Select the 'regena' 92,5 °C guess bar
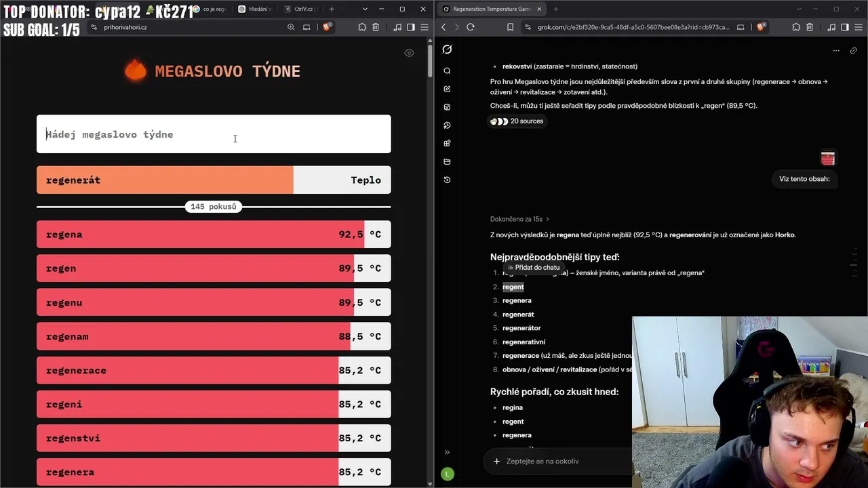868x488 pixels. [214, 235]
